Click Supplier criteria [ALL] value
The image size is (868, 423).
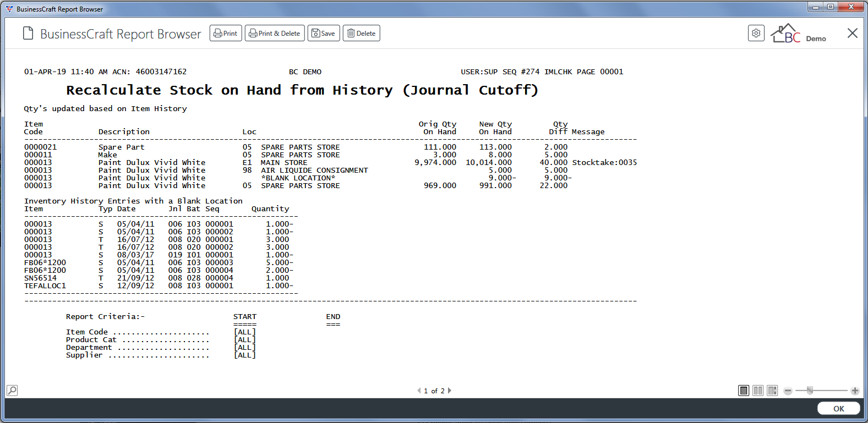pos(245,355)
